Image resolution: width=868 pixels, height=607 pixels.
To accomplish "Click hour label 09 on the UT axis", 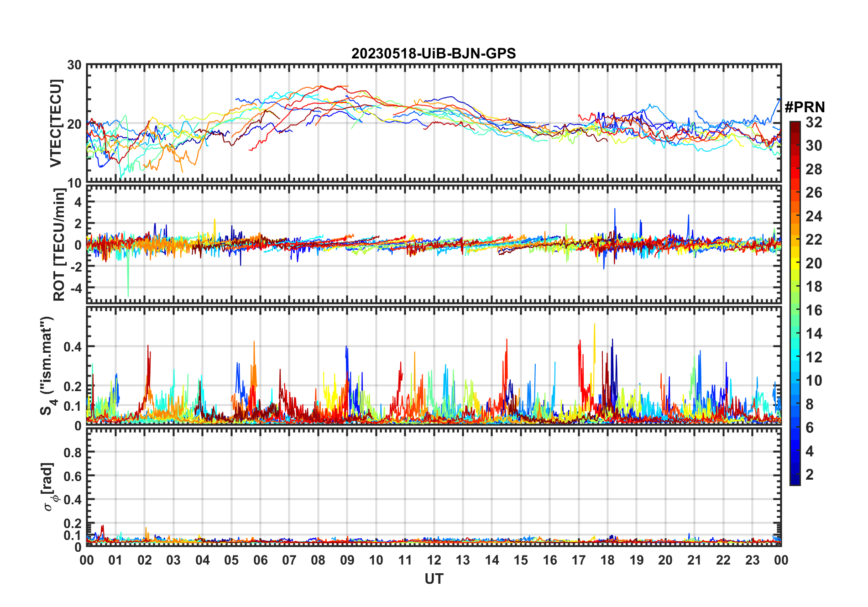I will [x=347, y=560].
